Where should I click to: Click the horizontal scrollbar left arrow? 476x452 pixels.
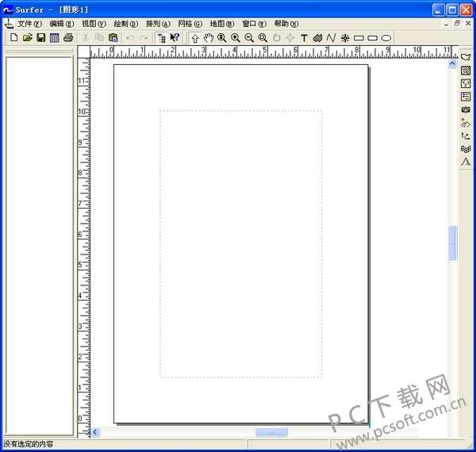95,432
